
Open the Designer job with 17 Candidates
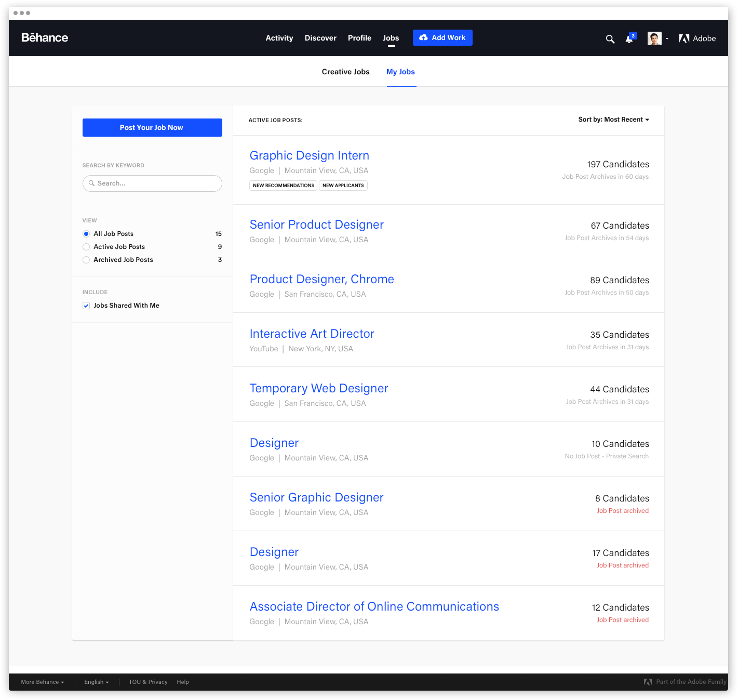pos(274,552)
